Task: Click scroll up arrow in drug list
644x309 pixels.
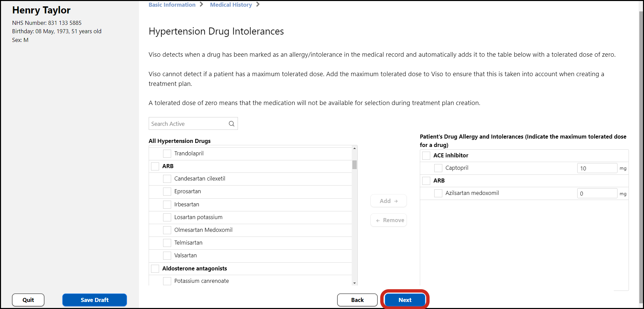Action: point(354,148)
